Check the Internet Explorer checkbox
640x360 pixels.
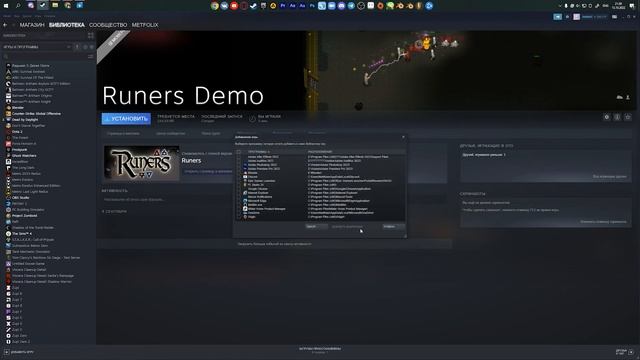(x=239, y=193)
